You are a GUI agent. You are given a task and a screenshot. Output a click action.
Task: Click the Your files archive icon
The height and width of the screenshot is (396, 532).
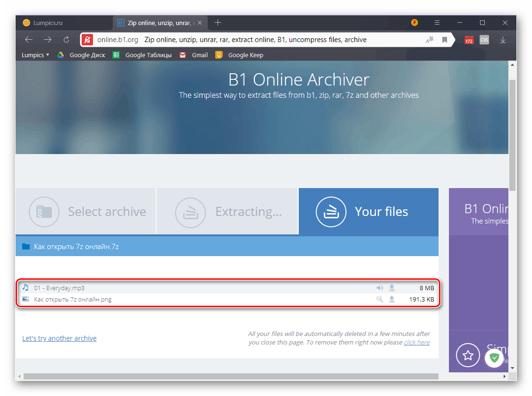point(331,212)
